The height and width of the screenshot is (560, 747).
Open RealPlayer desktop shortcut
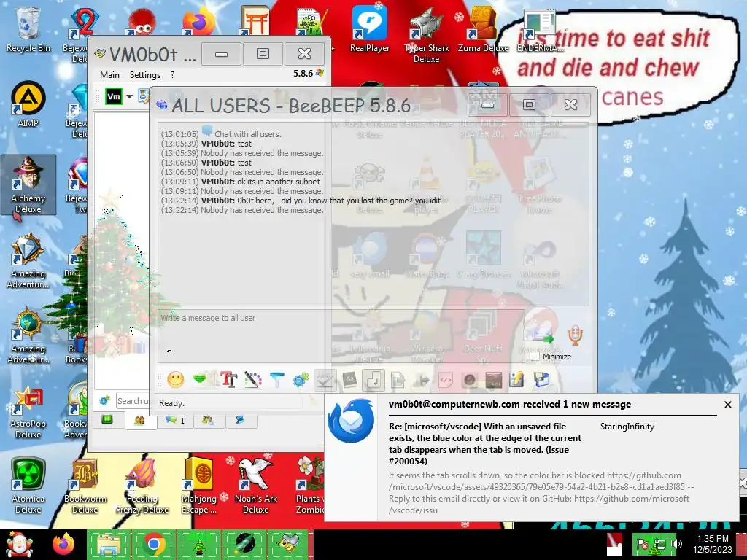click(x=370, y=29)
